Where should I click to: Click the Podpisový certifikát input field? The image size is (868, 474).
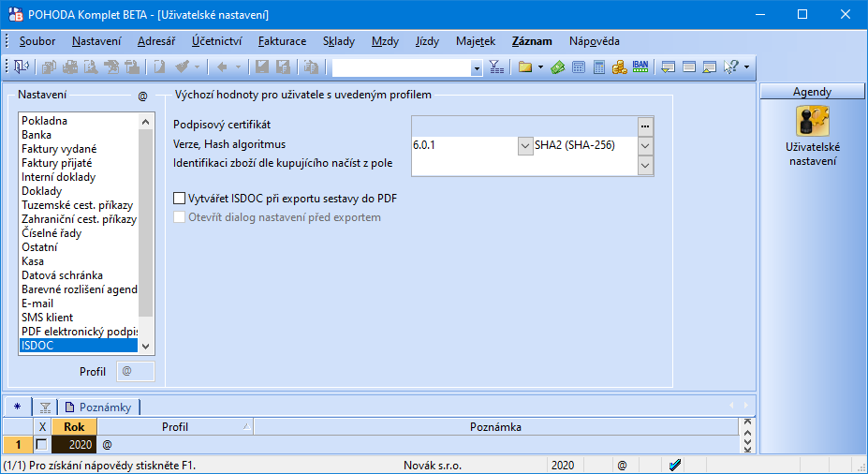[524, 126]
